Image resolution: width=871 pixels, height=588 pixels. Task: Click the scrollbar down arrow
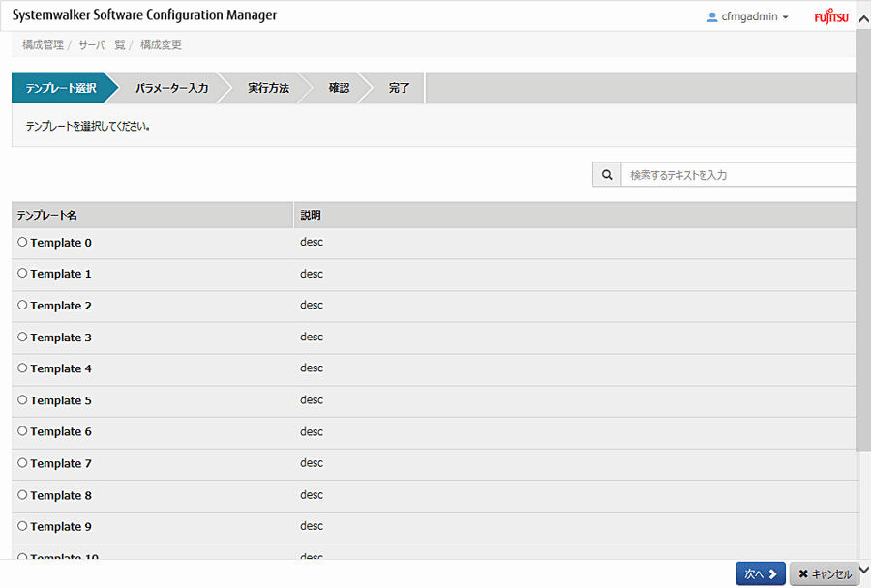(x=864, y=570)
